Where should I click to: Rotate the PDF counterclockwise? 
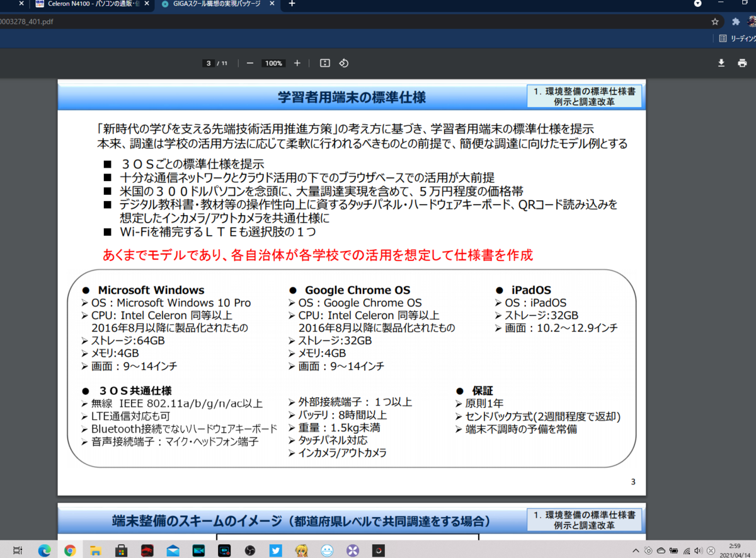(344, 63)
